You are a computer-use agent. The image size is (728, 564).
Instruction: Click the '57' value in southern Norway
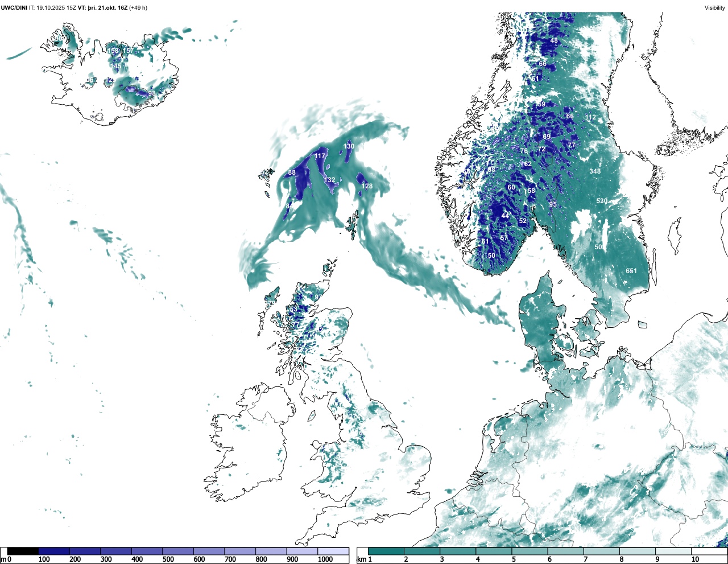[504, 238]
